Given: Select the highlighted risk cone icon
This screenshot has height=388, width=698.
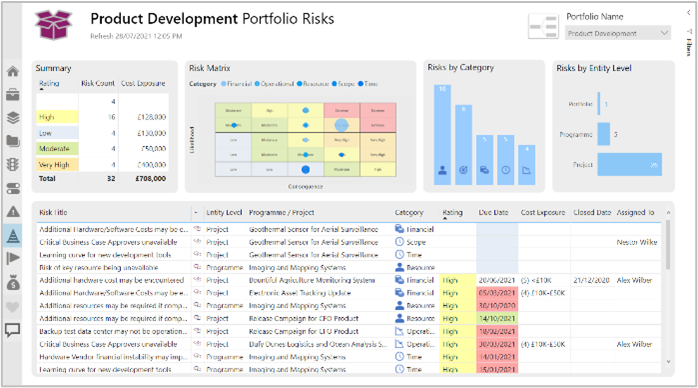Looking at the screenshot, I should (13, 235).
